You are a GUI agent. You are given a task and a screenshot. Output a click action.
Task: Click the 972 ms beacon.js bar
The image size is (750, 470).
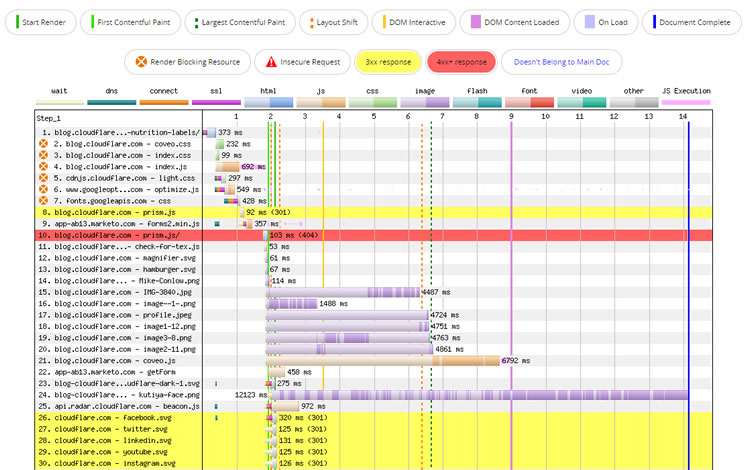(x=284, y=406)
